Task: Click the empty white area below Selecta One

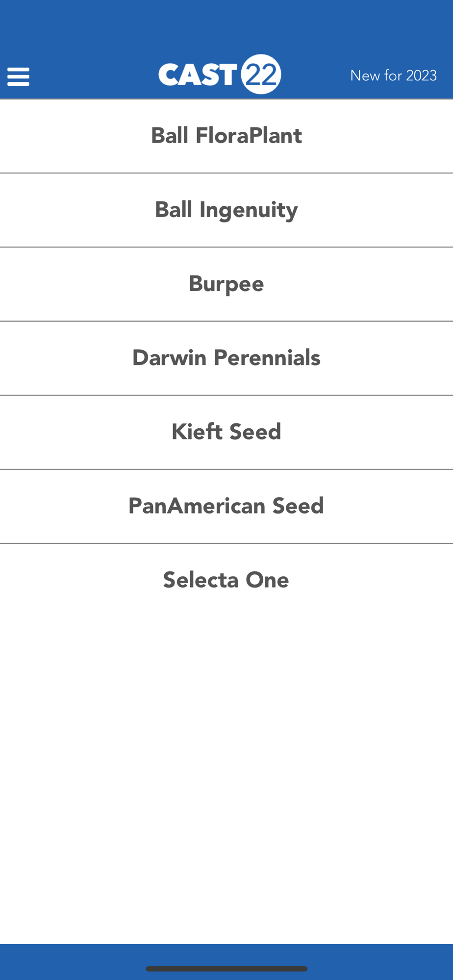Action: coord(226,780)
